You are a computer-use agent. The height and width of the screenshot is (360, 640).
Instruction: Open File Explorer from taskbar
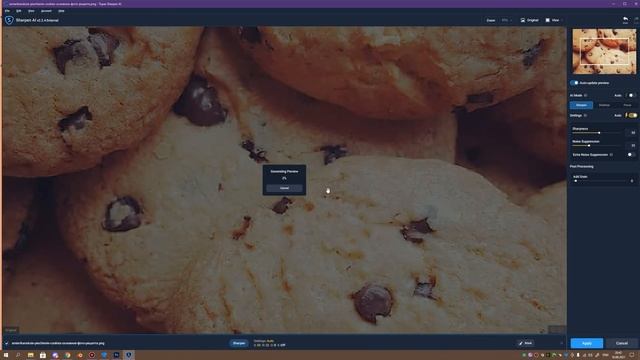(x=31, y=355)
